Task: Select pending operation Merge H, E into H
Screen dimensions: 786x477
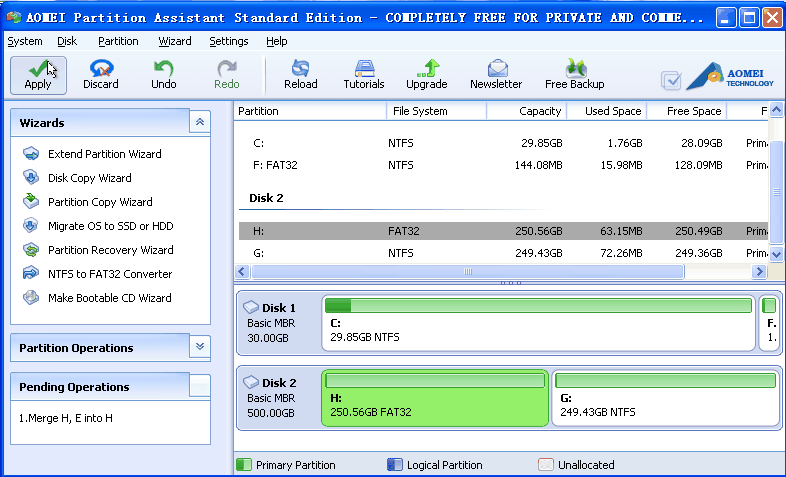Action: pos(66,418)
